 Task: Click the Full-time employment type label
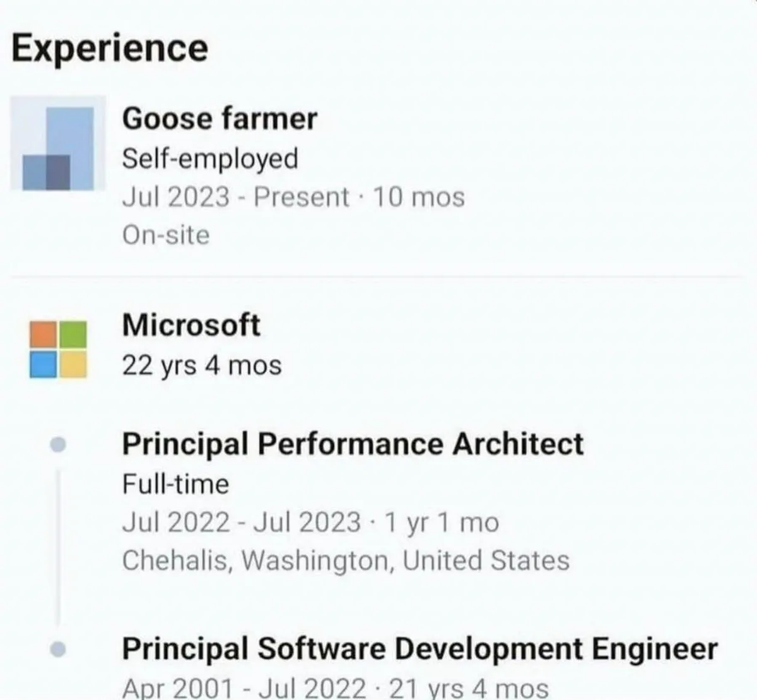[175, 484]
